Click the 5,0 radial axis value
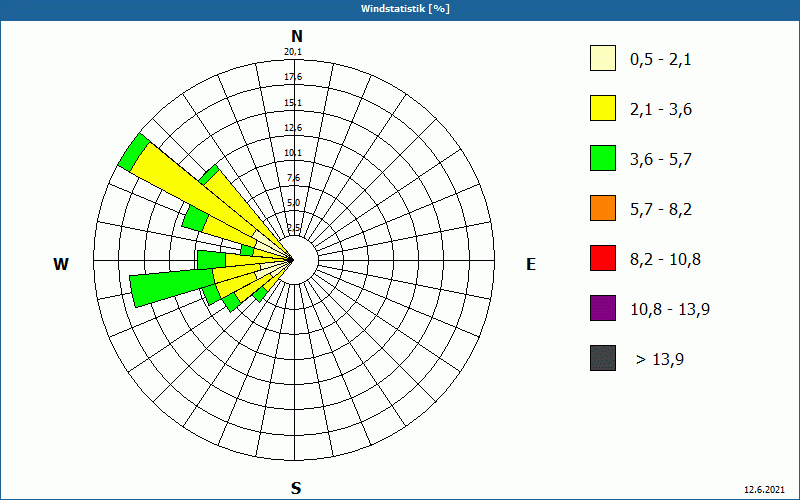 294,203
